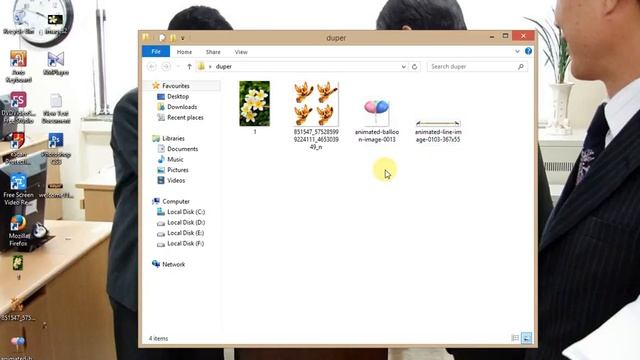Open the Share ribbon tab
Viewport: 640px width, 360px height.
point(213,52)
